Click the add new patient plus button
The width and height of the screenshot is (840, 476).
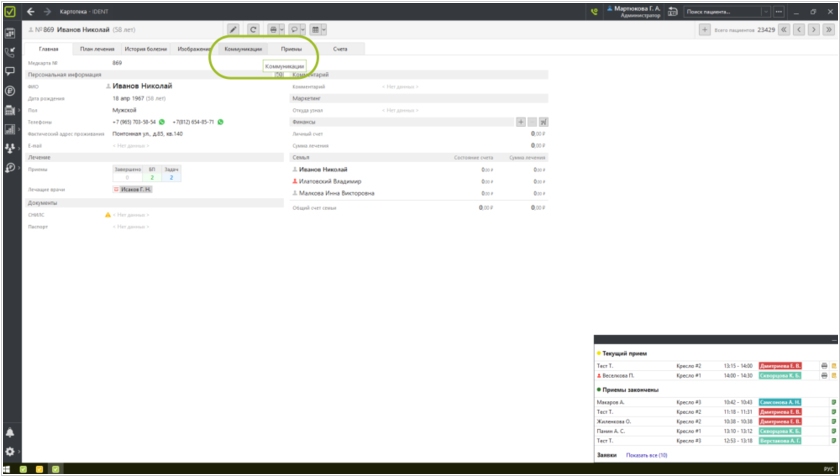point(705,30)
